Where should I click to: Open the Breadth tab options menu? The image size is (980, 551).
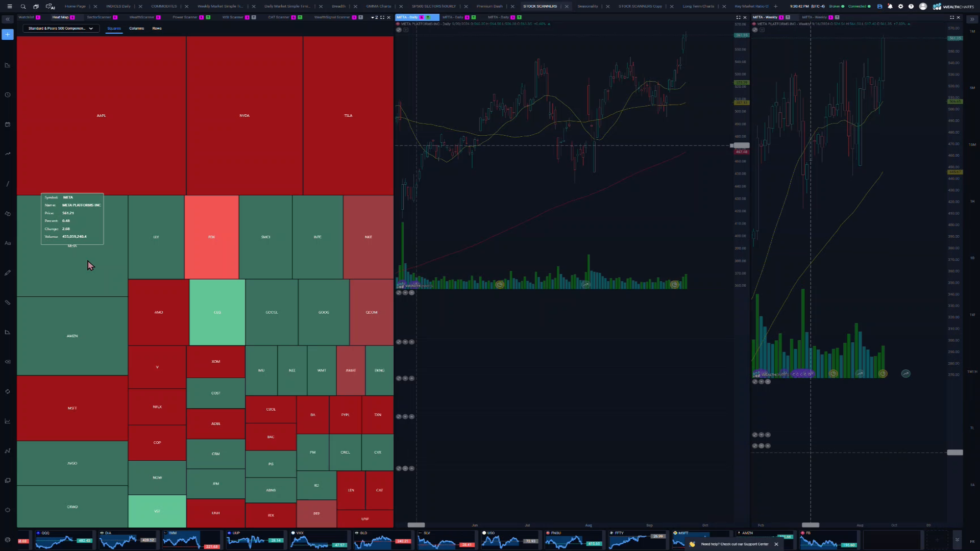click(350, 6)
